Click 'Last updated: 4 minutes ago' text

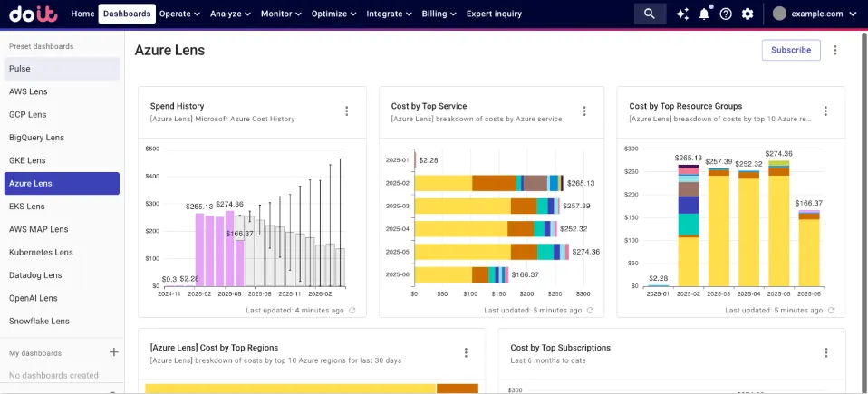[295, 311]
